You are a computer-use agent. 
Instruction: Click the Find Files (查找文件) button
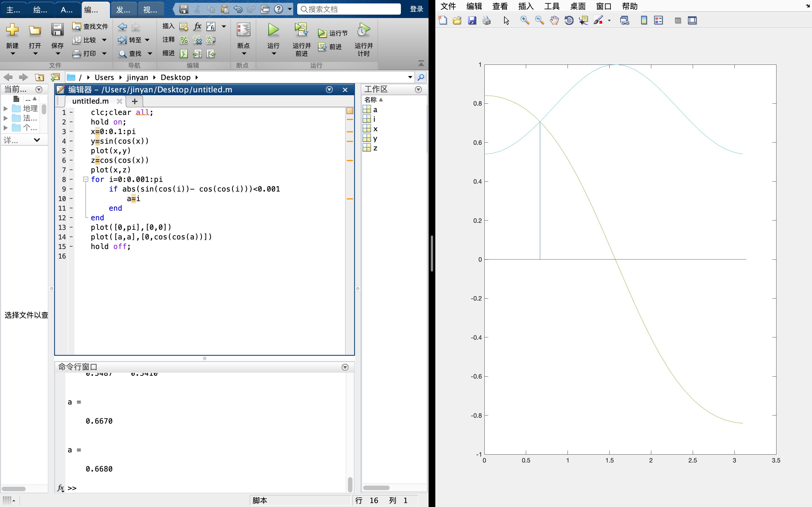(90, 26)
